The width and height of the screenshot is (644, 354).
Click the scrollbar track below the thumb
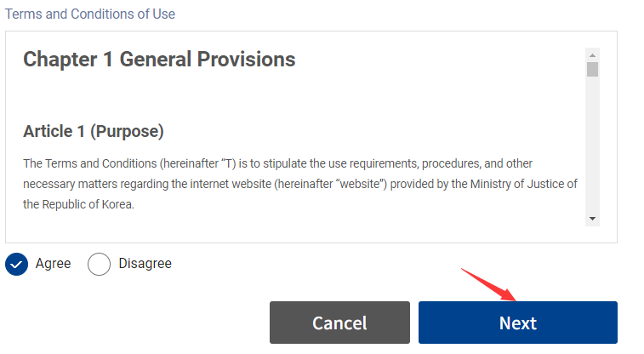[x=592, y=145]
